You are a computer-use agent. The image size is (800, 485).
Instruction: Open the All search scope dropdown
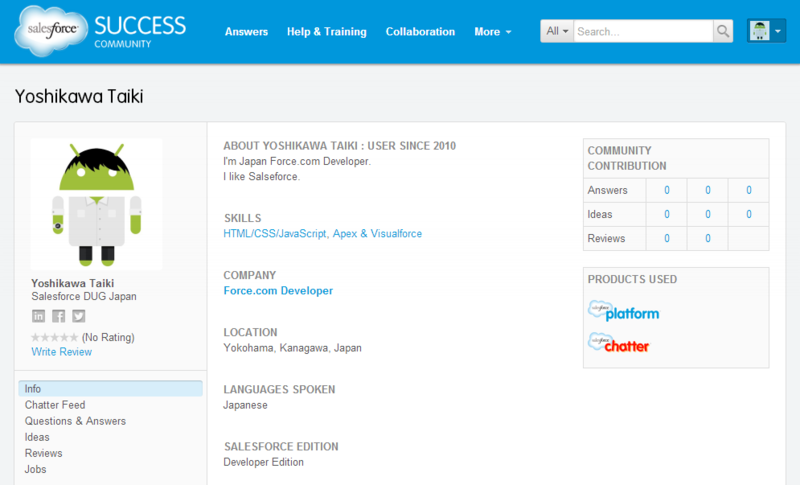pyautogui.click(x=557, y=31)
